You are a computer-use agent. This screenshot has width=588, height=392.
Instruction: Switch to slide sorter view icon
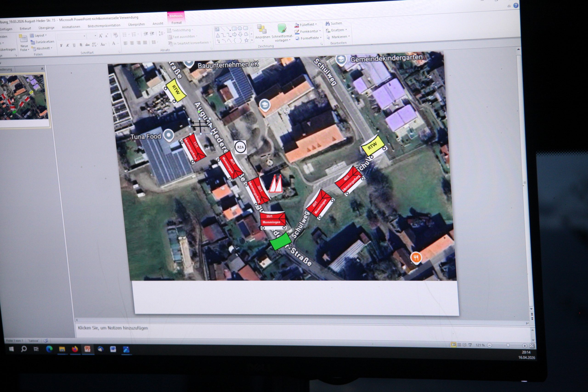tap(459, 345)
